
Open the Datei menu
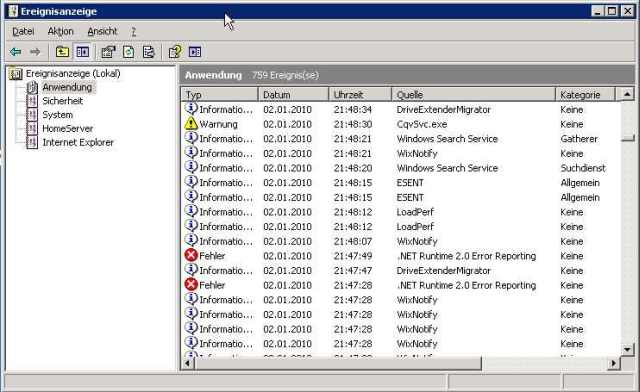(23, 31)
